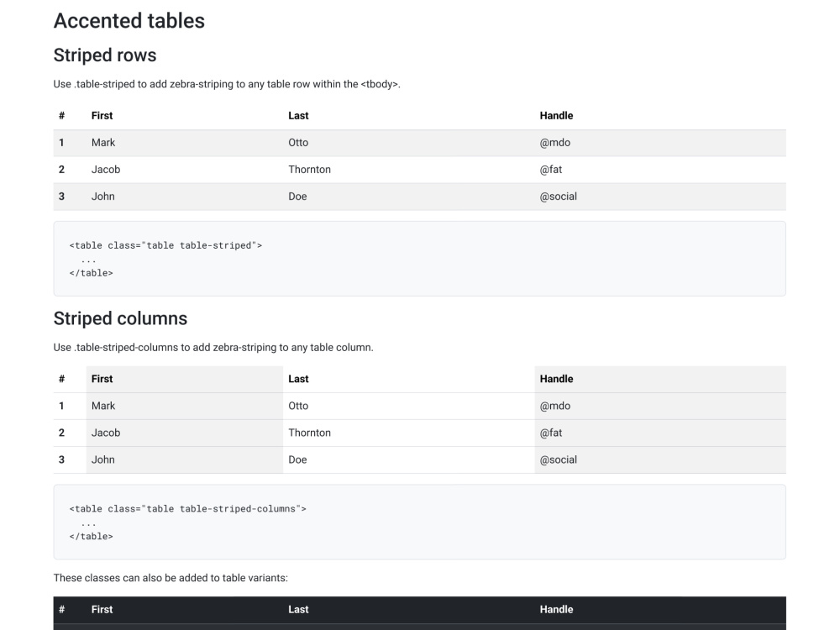Click the </table> closing tag in the table-striped-columns code block
The width and height of the screenshot is (840, 630).
[91, 536]
